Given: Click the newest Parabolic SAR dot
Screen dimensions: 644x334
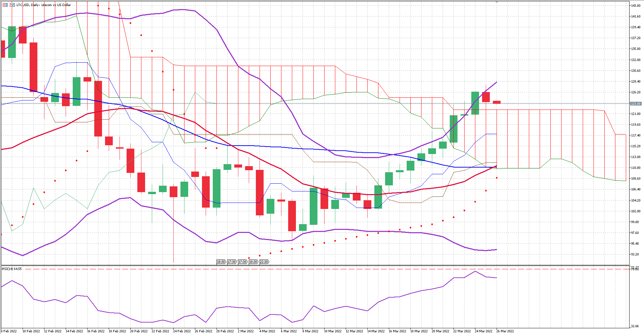Looking at the screenshot, I should tap(497, 178).
